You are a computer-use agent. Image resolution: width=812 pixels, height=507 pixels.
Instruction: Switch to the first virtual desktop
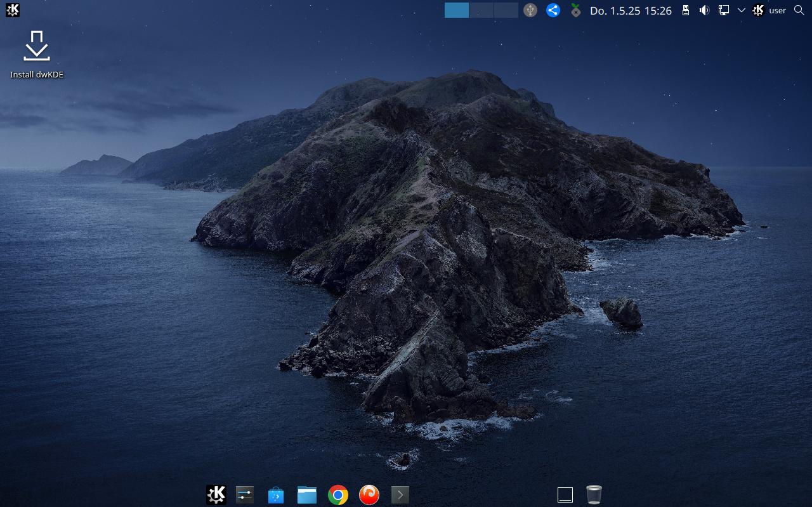coord(457,10)
